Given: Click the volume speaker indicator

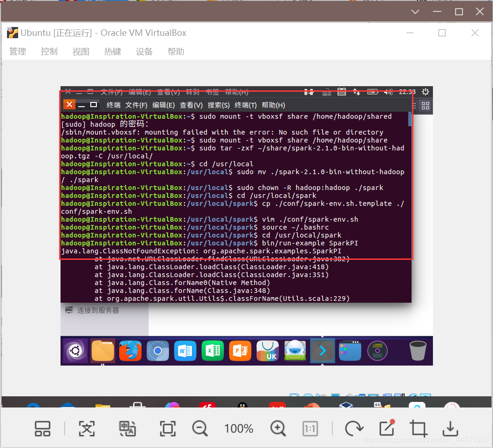Looking at the screenshot, I should click(388, 92).
